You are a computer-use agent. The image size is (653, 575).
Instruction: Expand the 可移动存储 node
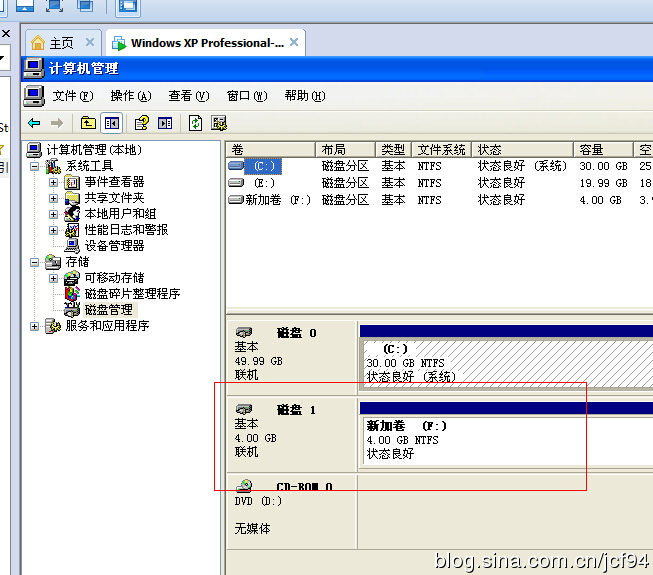(x=53, y=278)
